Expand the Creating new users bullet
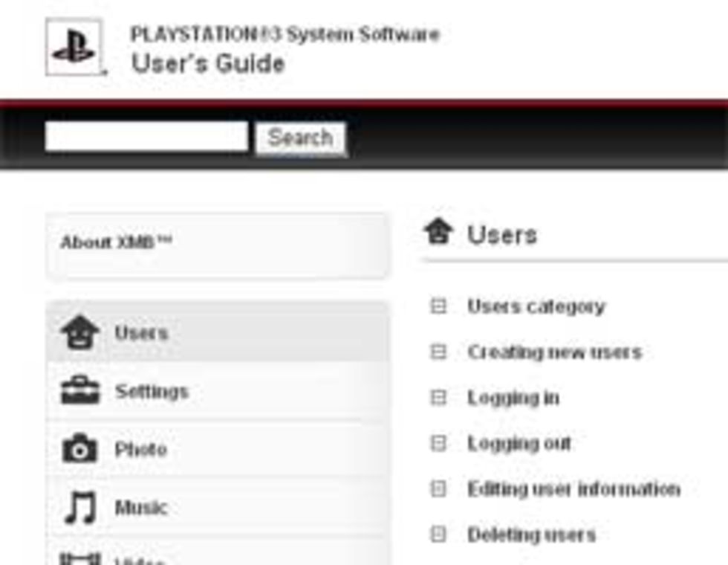 point(438,352)
